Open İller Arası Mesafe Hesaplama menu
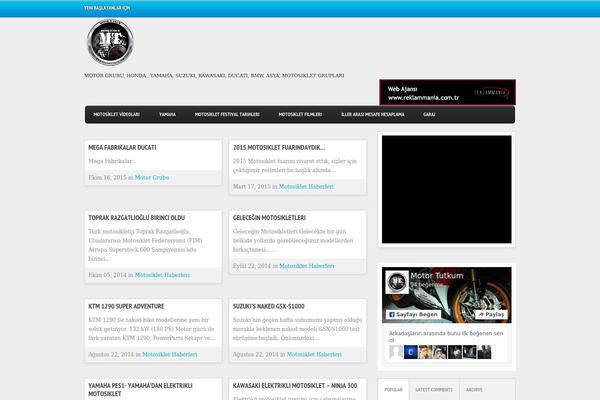This screenshot has width=600, height=400. (x=372, y=114)
